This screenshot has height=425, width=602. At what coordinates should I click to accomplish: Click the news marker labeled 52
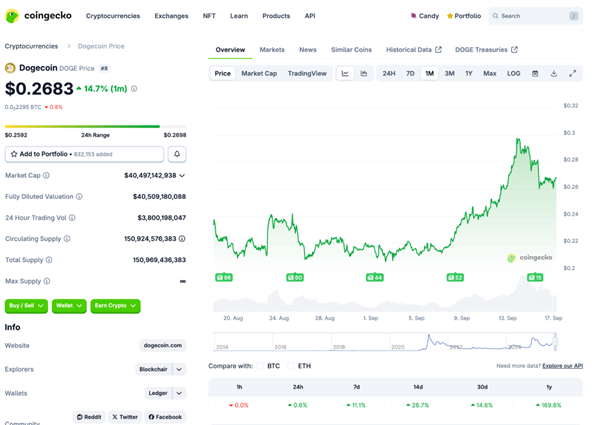click(455, 277)
